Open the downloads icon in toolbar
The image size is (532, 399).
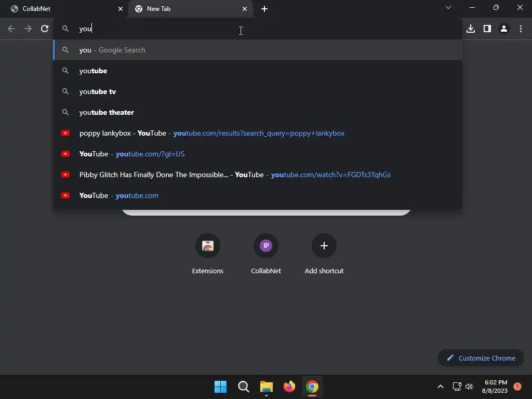(x=471, y=29)
